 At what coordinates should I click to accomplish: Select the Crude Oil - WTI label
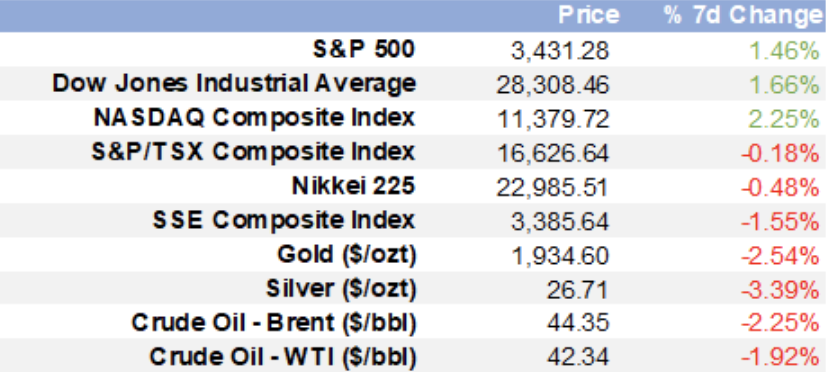[283, 357]
